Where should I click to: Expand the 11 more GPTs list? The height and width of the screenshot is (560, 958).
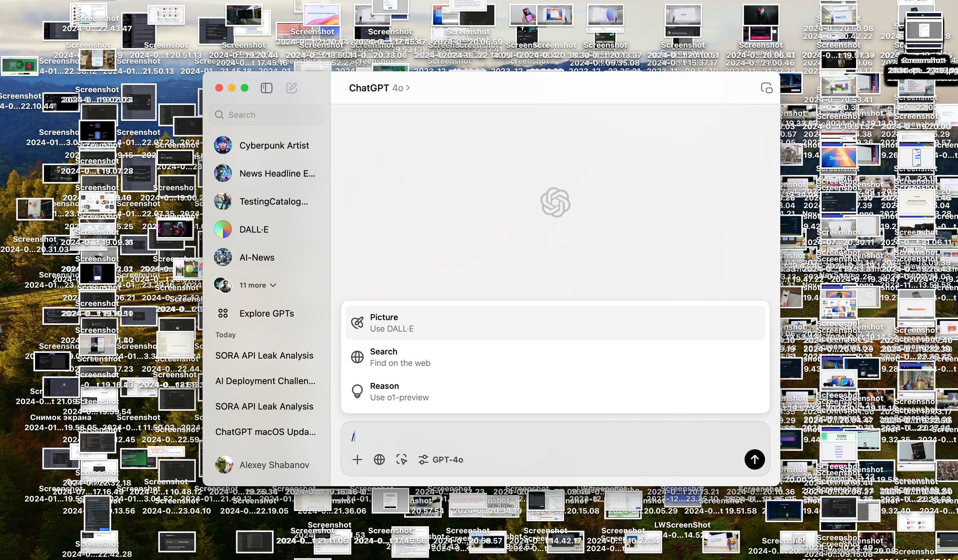pos(258,285)
